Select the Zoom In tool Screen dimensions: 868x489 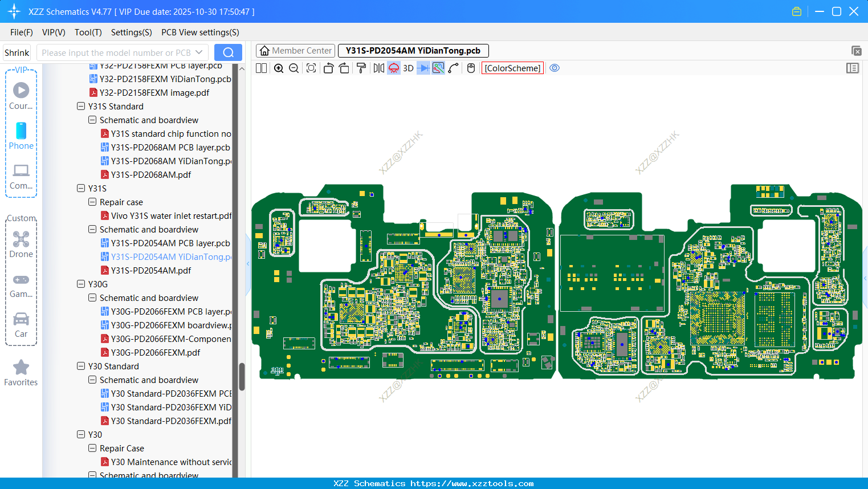278,68
